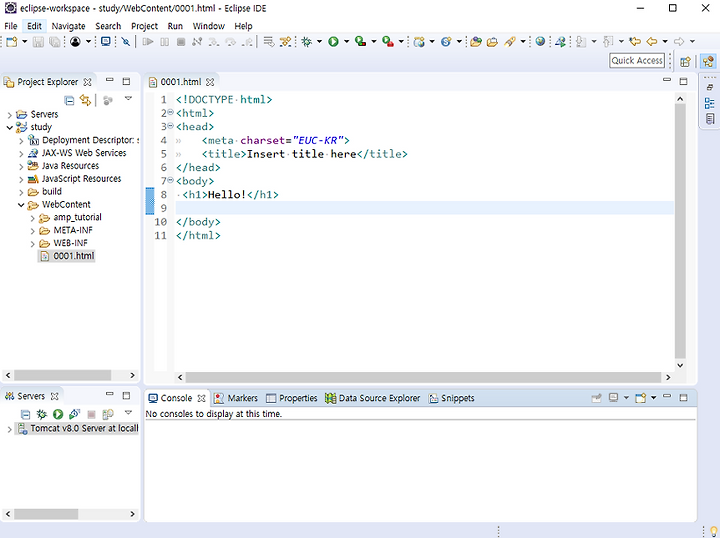720x538 pixels.
Task: Click the Stop server icon in the Servers panel
Action: pos(91,415)
